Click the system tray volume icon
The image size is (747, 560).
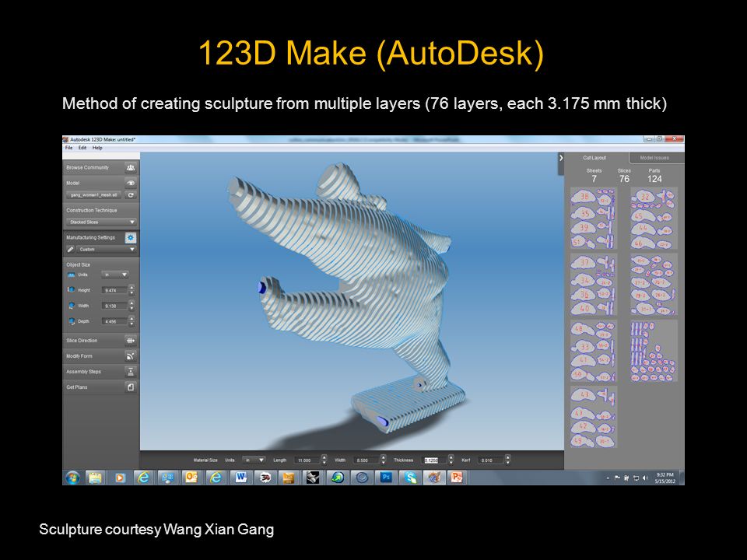tap(645, 478)
